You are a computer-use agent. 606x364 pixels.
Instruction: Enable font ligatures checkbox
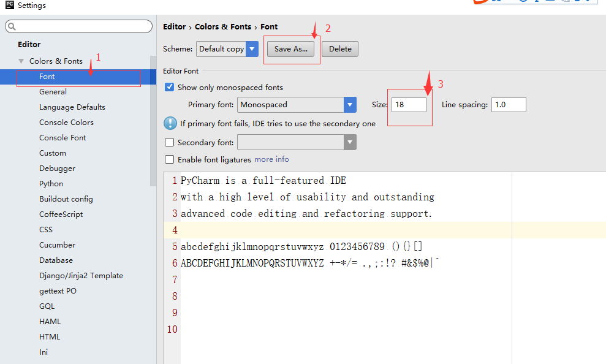tap(169, 159)
